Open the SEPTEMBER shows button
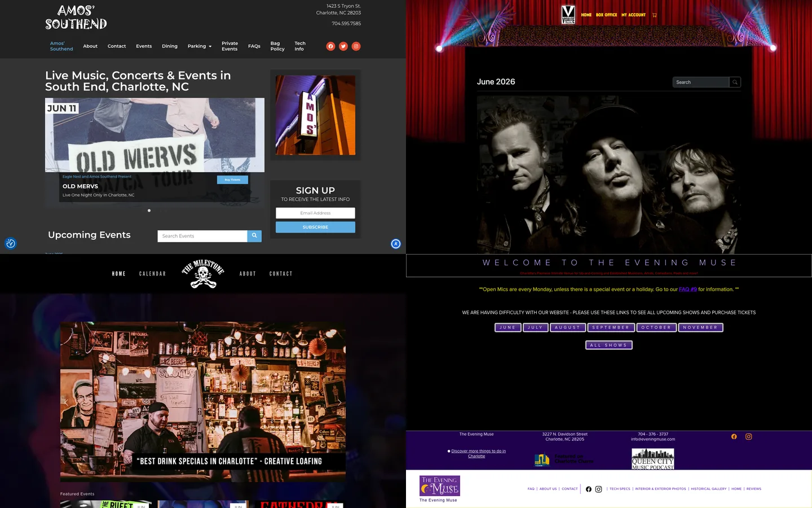 click(x=611, y=327)
